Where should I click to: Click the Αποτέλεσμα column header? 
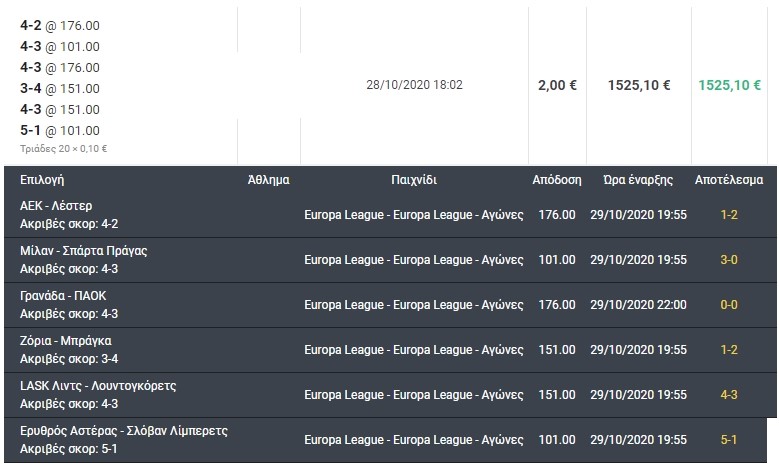click(x=729, y=180)
